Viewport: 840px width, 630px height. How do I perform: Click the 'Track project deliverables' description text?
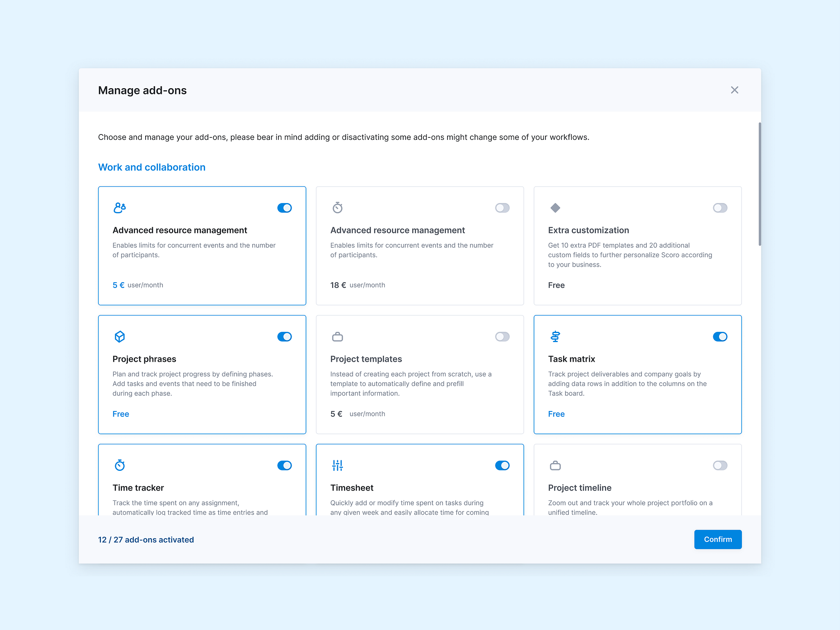coord(628,383)
